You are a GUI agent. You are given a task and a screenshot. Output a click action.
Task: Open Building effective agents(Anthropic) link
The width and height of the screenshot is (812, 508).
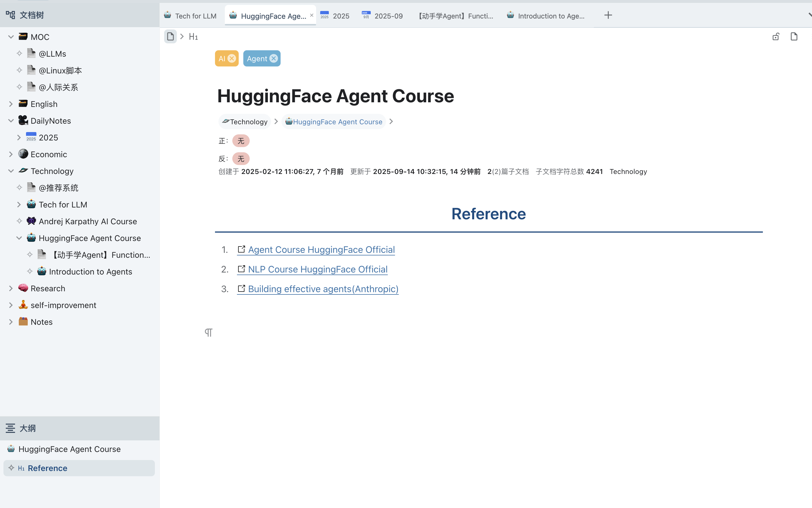coord(323,289)
